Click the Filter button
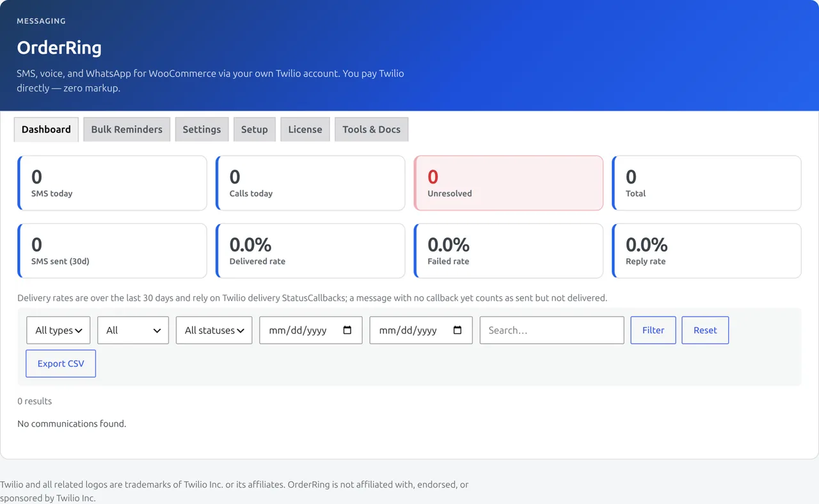 click(653, 330)
